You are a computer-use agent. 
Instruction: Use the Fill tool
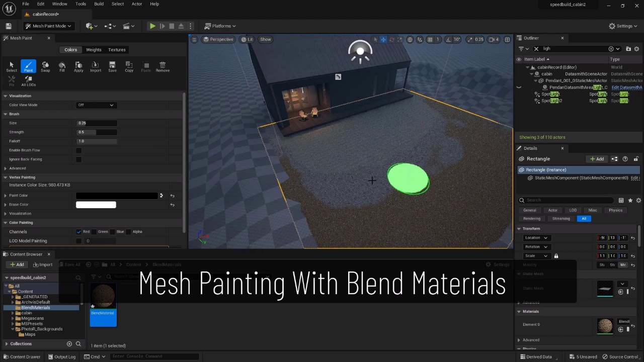coord(62,67)
